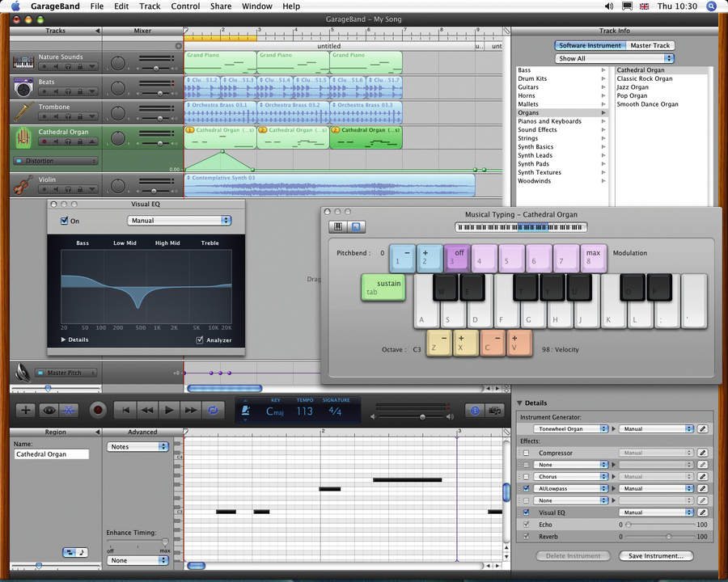Edit AULowpass effect with pencil icon
Screen dimensions: 728x582
point(703,488)
